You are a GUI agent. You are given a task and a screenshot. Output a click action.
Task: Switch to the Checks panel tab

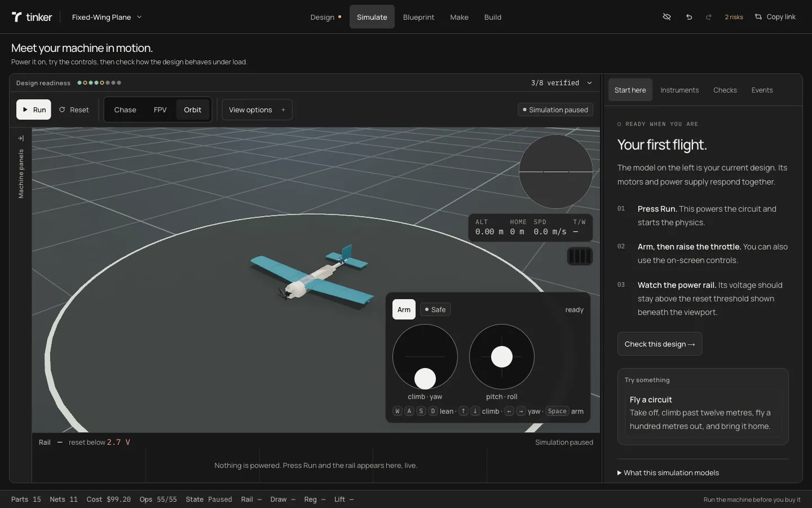pyautogui.click(x=725, y=90)
